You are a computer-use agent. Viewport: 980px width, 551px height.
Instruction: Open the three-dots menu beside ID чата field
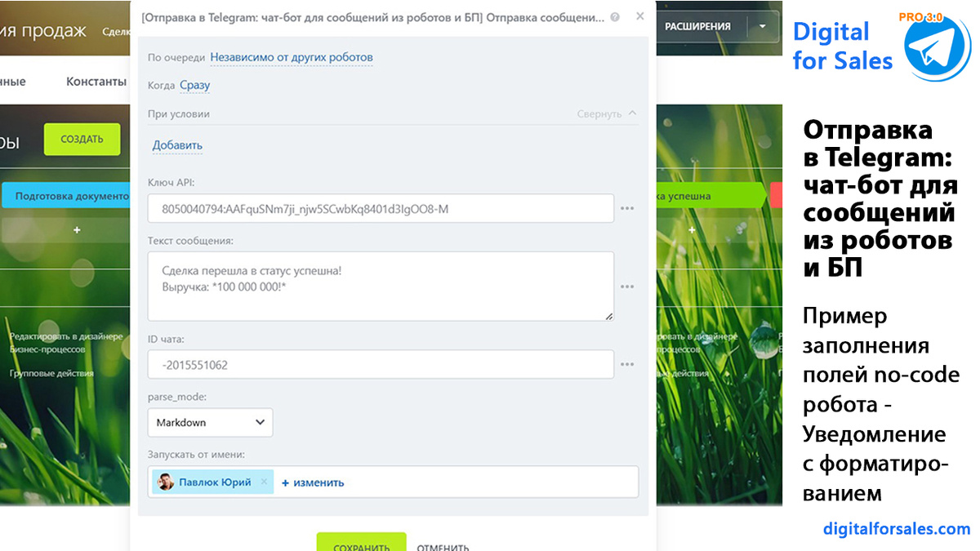(627, 365)
